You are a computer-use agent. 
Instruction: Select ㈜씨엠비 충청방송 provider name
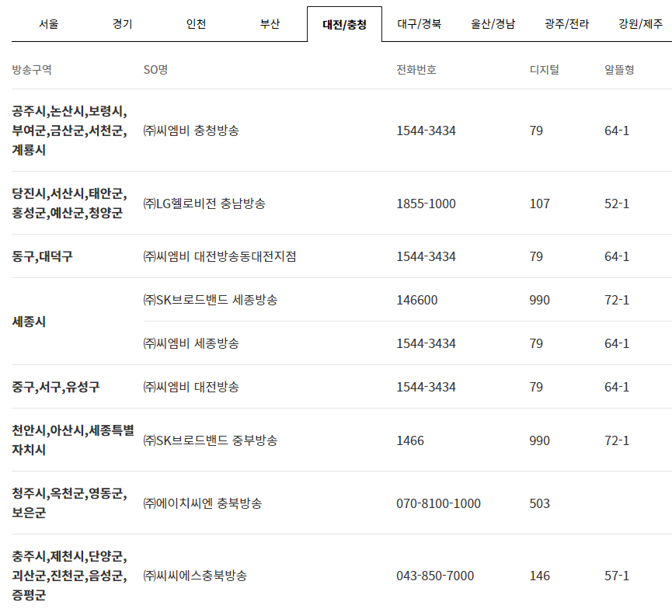[190, 131]
